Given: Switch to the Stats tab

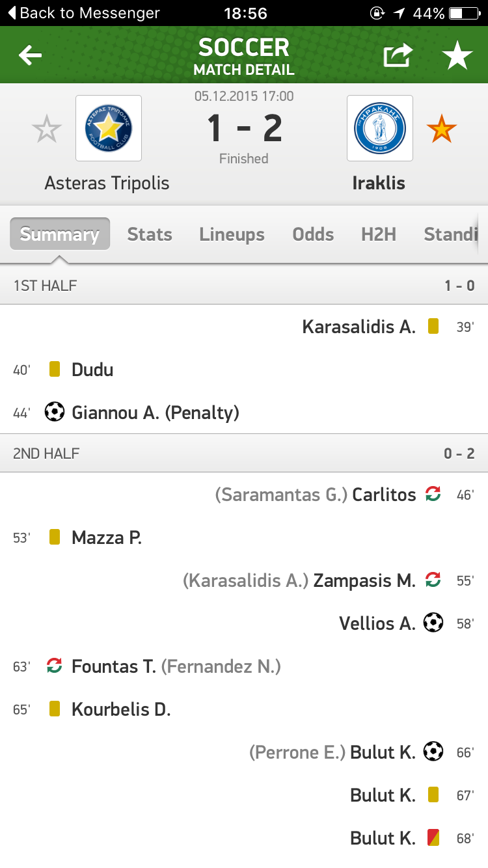Looking at the screenshot, I should 150,234.
